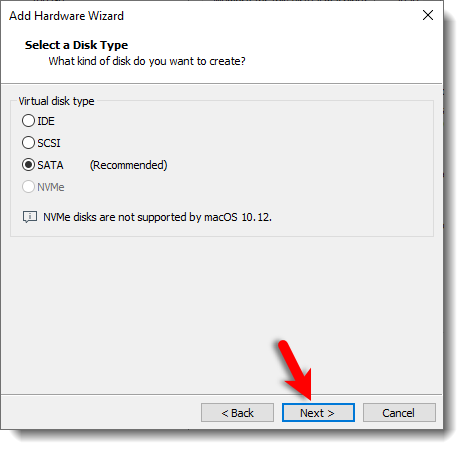Proceed with the Next button
The width and height of the screenshot is (466, 452).
click(x=318, y=413)
